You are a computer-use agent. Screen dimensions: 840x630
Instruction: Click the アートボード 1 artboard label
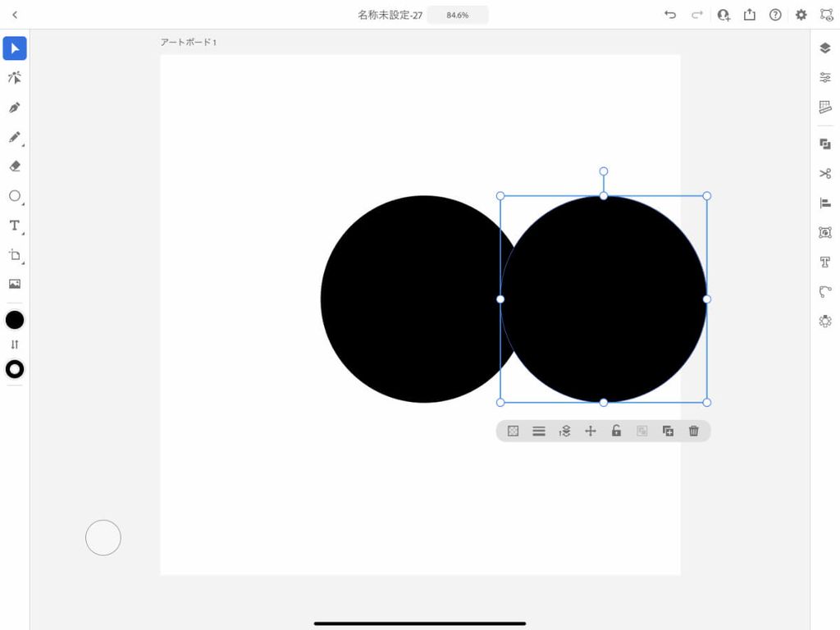click(x=188, y=43)
